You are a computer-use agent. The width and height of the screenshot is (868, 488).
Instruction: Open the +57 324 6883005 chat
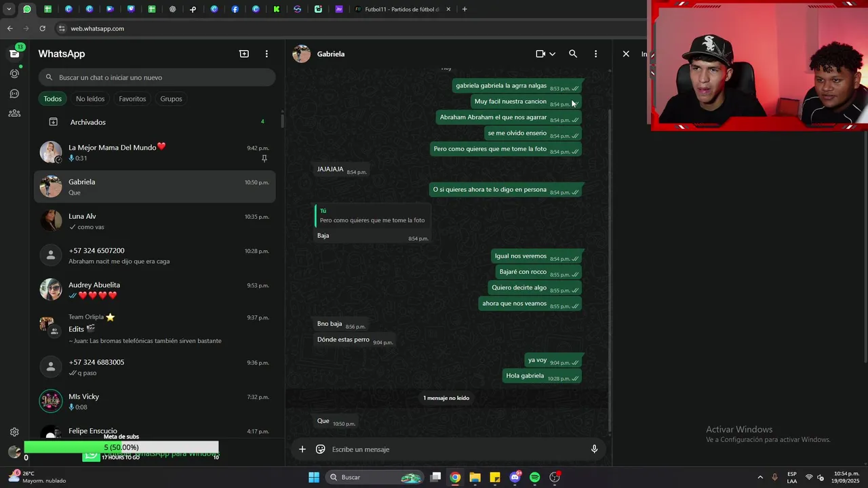155,367
